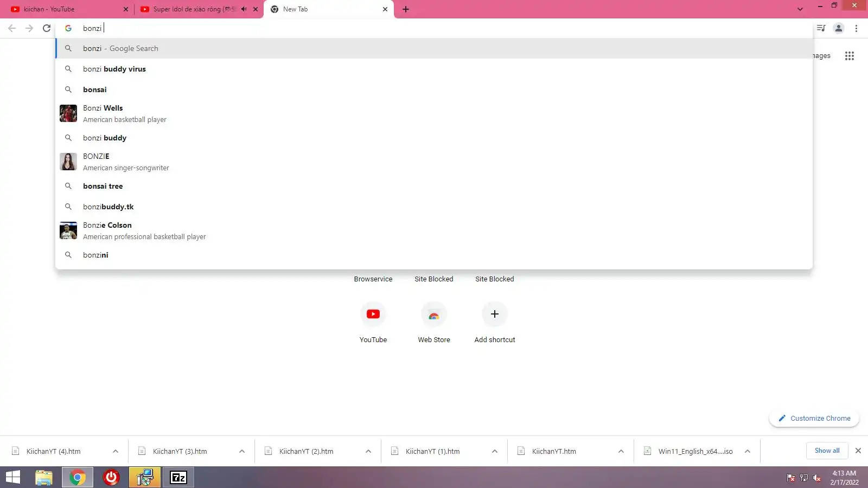Screen dimensions: 868x488
Task: Go forward to next page
Action: click(x=29, y=28)
